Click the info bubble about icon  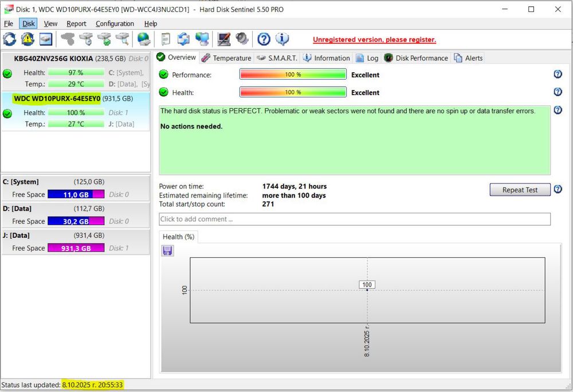point(282,39)
